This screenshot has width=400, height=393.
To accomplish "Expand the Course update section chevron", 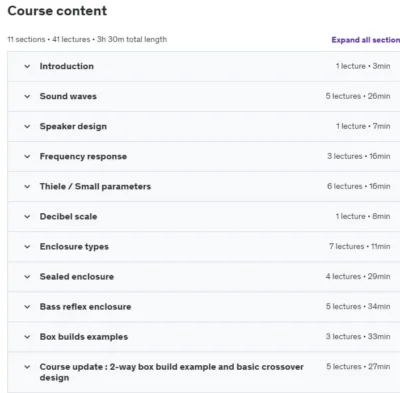I will pyautogui.click(x=27, y=367).
